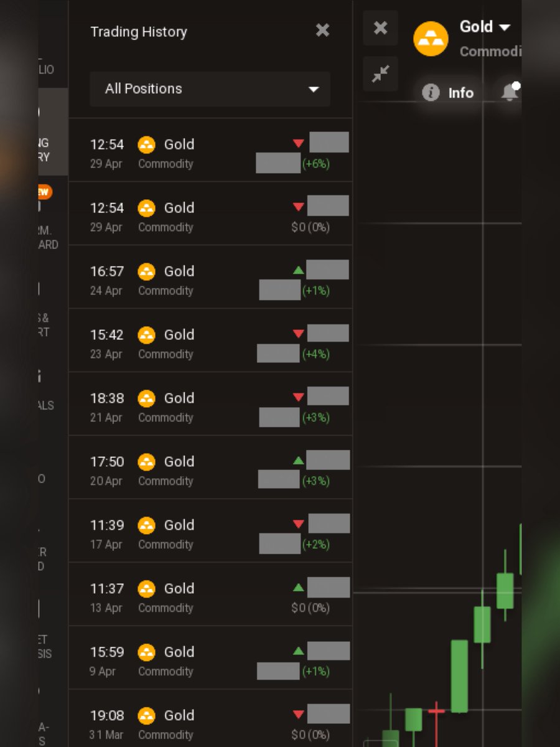Click the gold icon in the 15:59 row

[146, 652]
